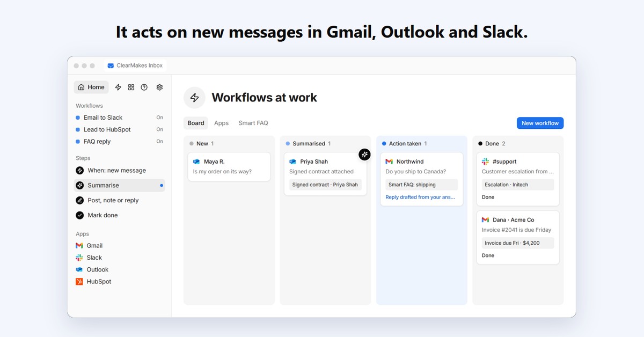Open the apps grid icon in sidebar
This screenshot has width=644, height=337.
(131, 87)
